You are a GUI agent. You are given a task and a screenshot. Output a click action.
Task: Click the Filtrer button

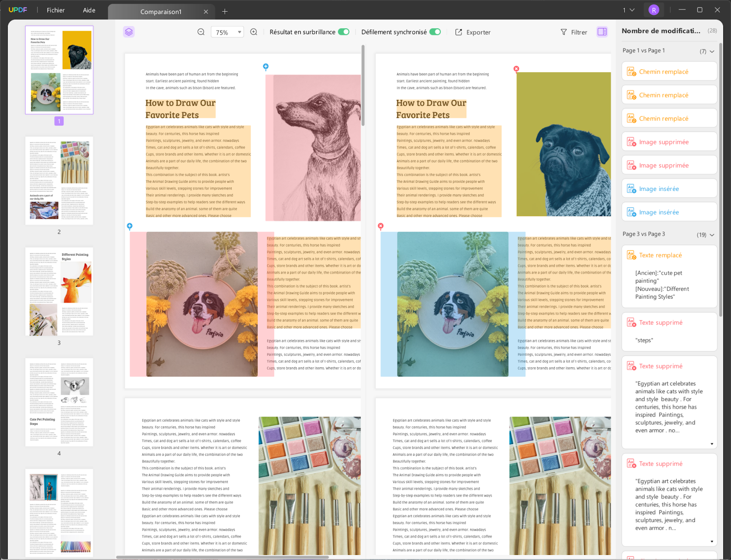click(x=573, y=32)
